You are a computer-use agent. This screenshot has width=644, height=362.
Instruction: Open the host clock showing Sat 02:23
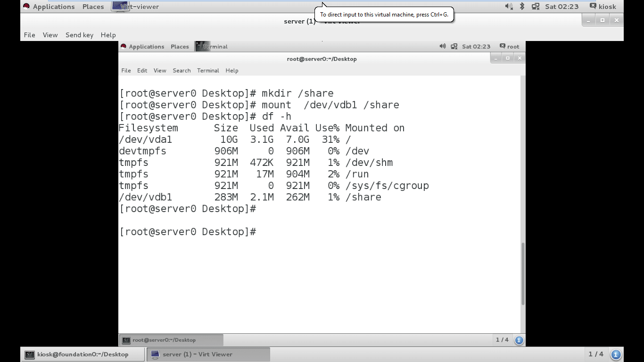[561, 7]
